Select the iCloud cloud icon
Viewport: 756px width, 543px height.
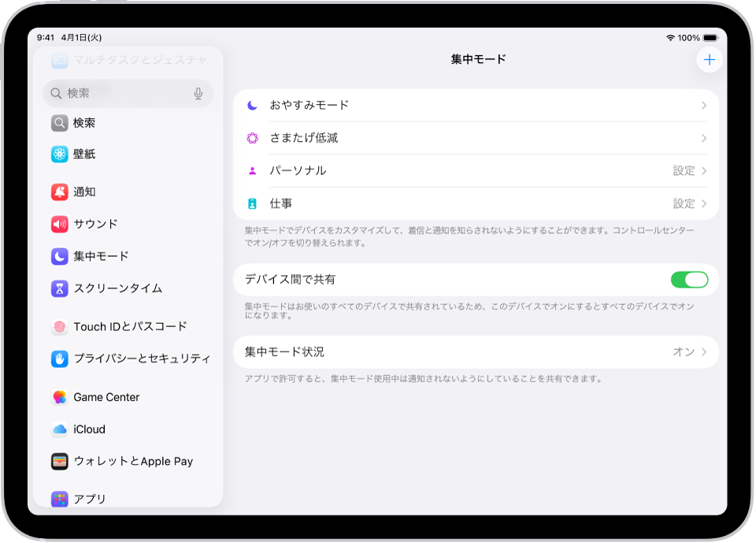(59, 429)
